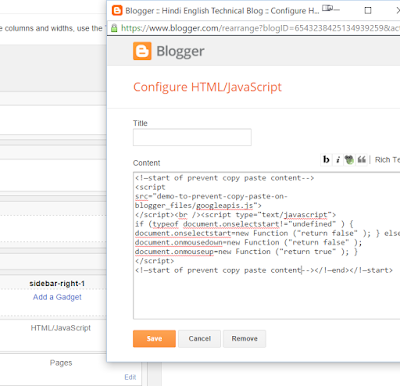Maximize the Blogger popup window
Screen dimensions: 400x386
(368, 11)
